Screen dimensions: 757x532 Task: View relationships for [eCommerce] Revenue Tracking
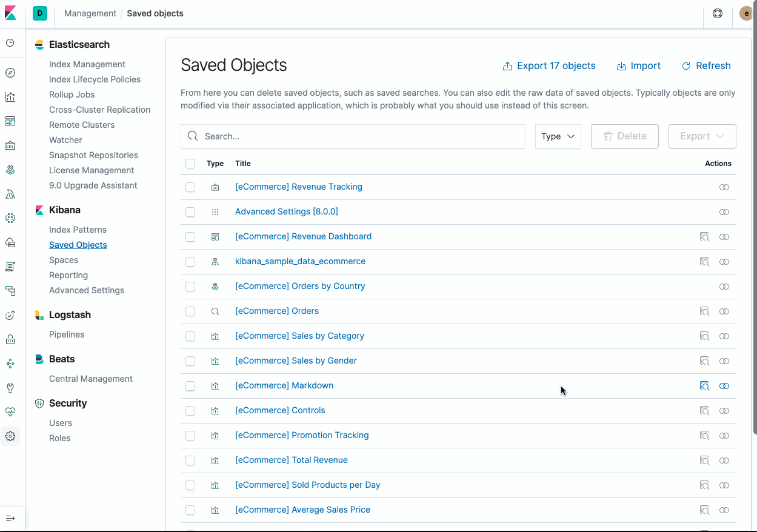(724, 187)
